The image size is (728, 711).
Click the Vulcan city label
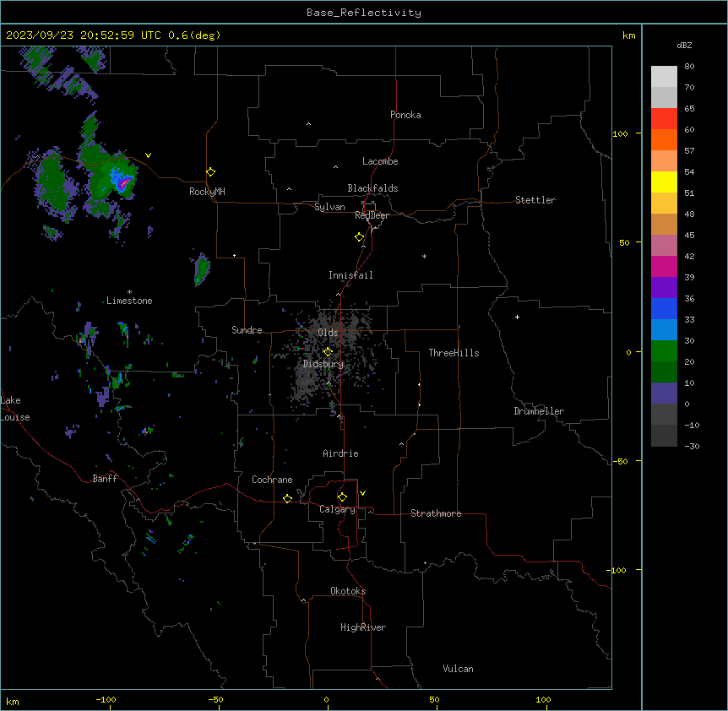point(459,669)
